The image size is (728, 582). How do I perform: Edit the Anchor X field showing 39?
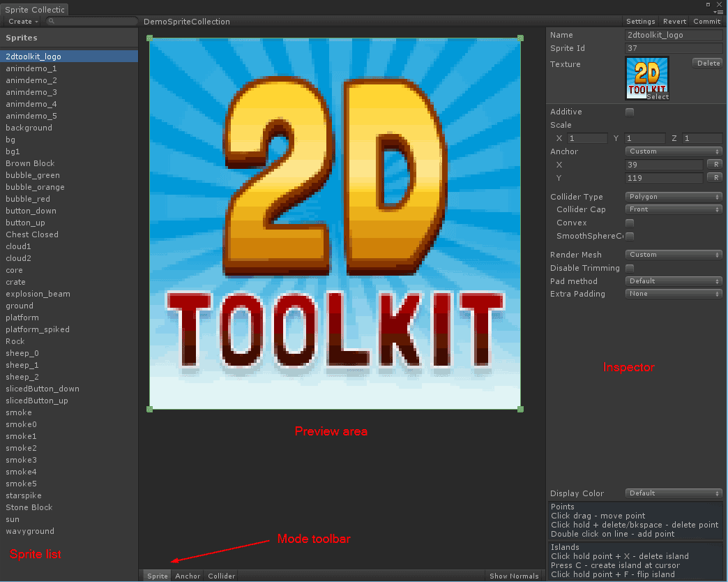pos(664,165)
